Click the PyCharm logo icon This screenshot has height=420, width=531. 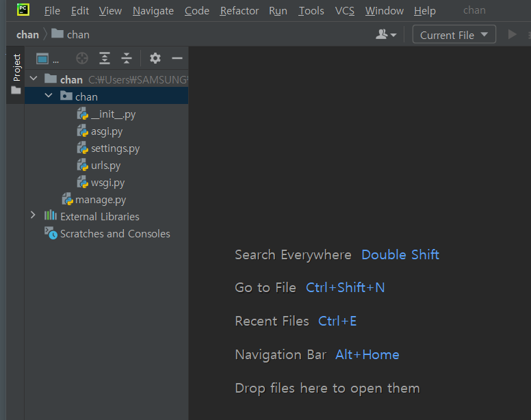23,10
